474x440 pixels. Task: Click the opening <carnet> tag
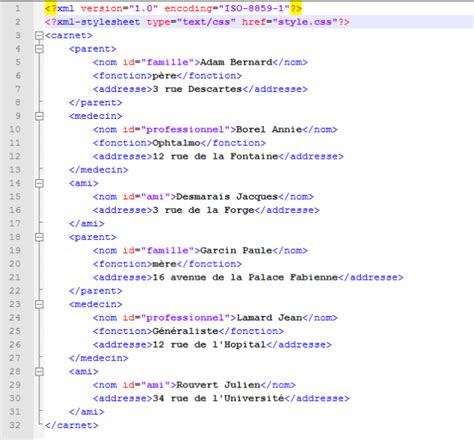coord(69,35)
